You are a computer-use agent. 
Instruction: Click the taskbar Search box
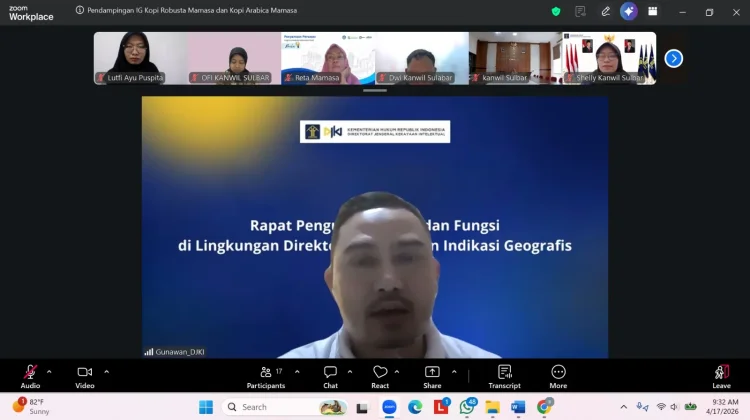pyautogui.click(x=286, y=407)
